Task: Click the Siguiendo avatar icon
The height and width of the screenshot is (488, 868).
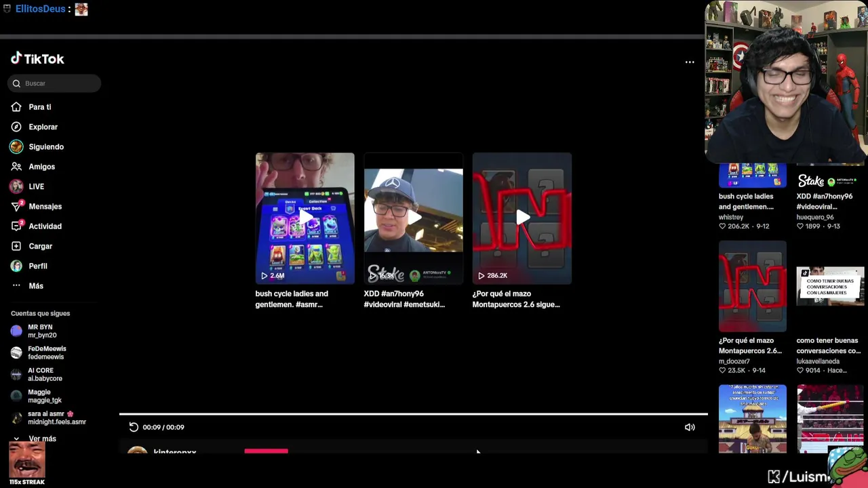Action: pos(16,146)
